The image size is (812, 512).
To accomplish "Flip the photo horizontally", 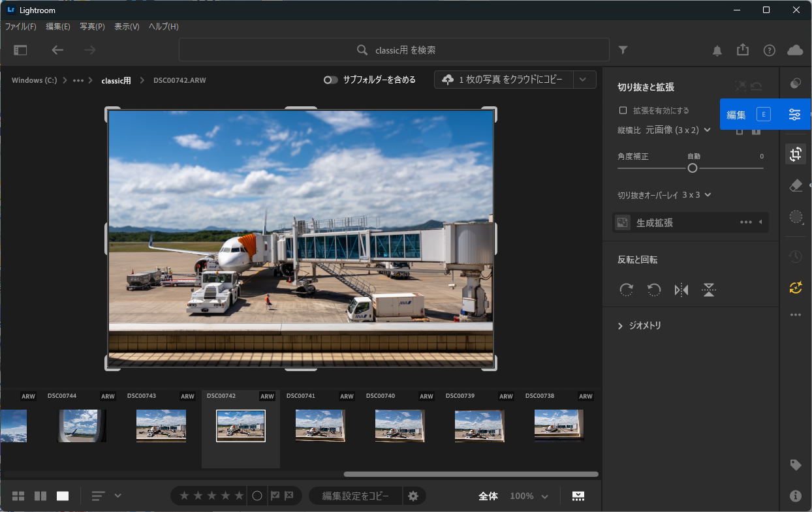I will pyautogui.click(x=681, y=290).
